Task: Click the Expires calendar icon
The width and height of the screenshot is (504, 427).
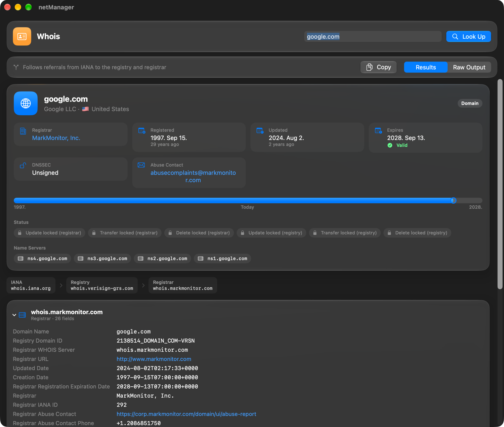Action: point(378,130)
